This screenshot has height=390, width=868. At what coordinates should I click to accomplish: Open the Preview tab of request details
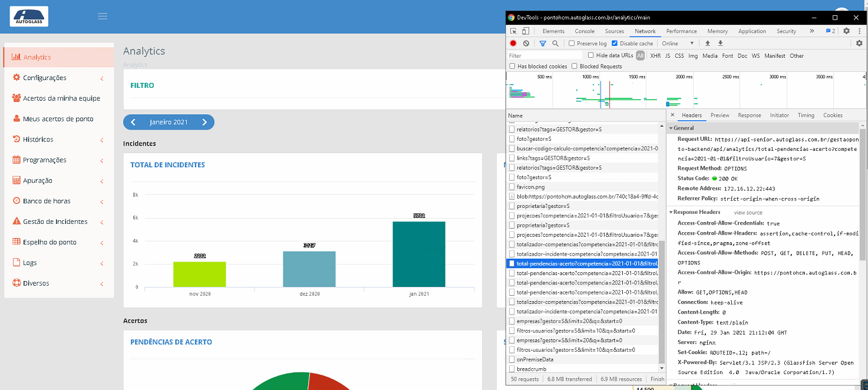point(720,115)
